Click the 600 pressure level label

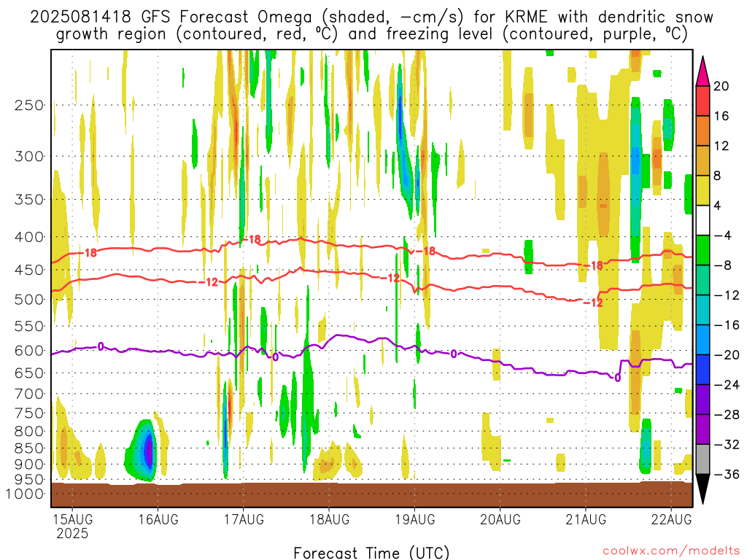[29, 351]
